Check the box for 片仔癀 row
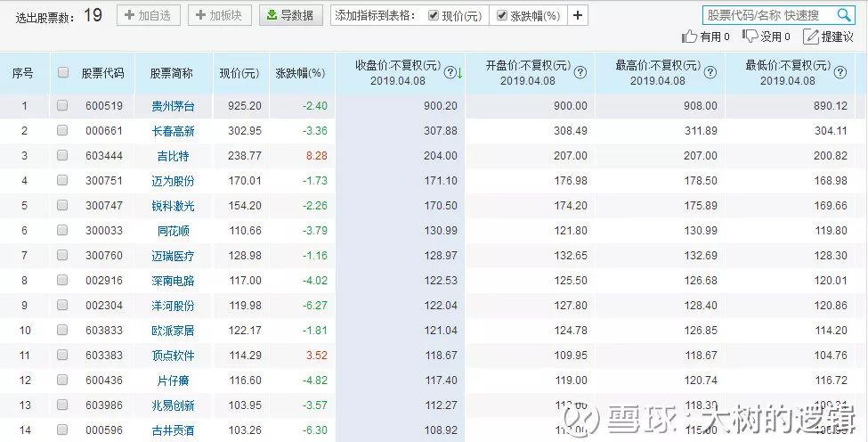Screen dimensions: 868x442 (62, 380)
